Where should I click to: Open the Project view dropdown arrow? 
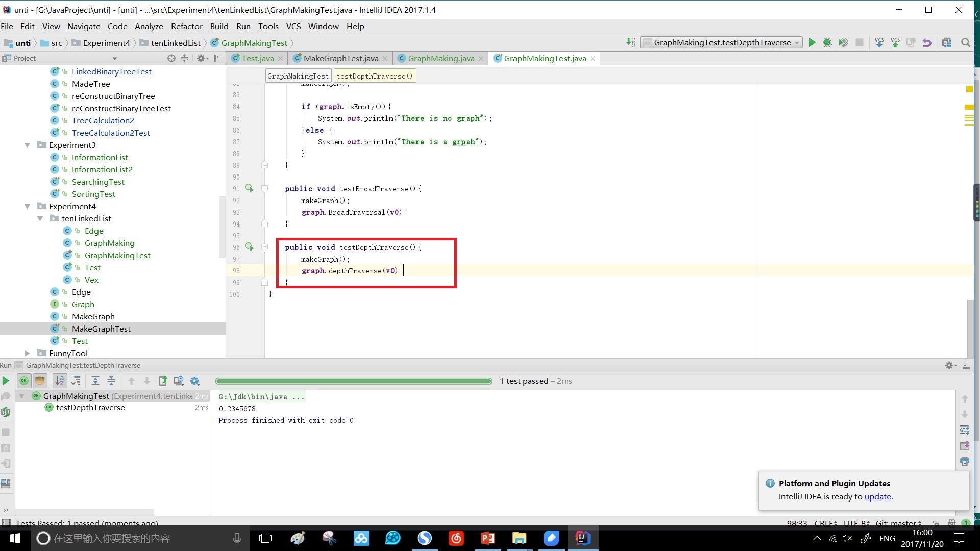point(115,59)
